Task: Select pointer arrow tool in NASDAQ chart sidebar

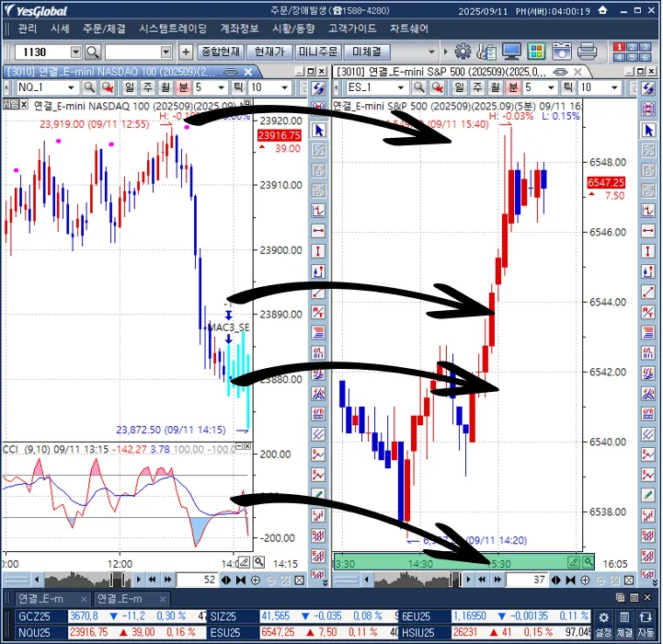Action: (319, 130)
